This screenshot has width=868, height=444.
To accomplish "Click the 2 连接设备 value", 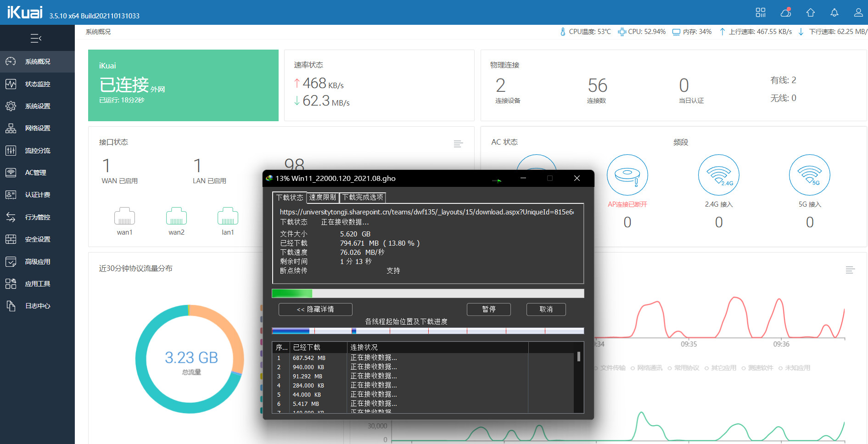I will tap(500, 86).
